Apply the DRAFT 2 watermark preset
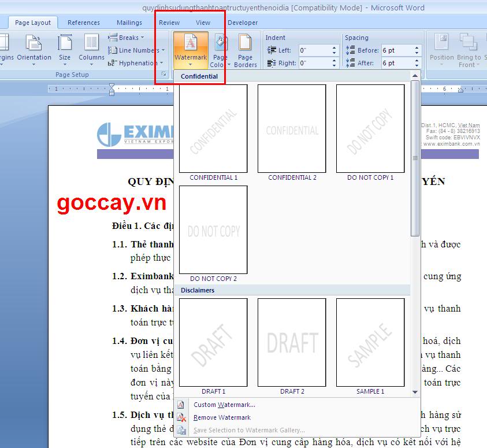The width and height of the screenshot is (487, 448). click(292, 342)
